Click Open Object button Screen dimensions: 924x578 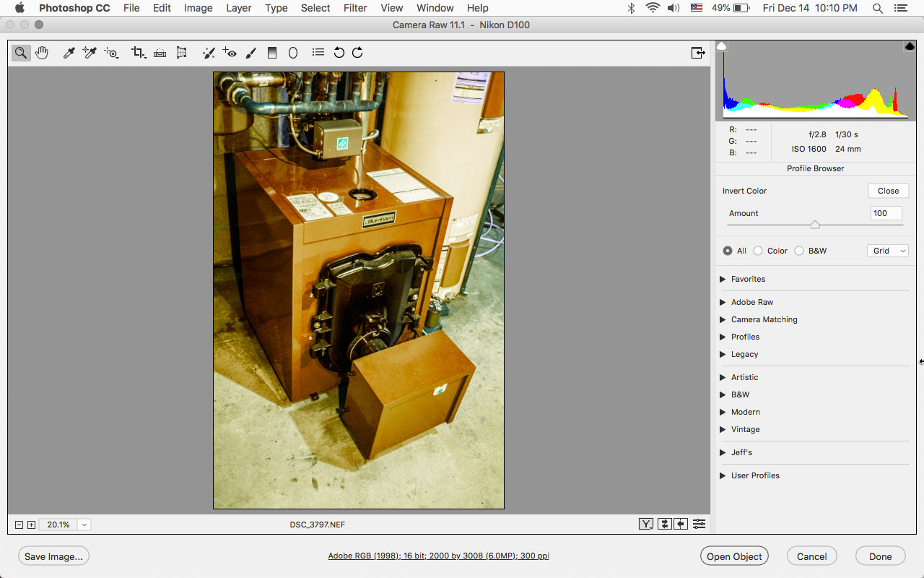pos(734,556)
